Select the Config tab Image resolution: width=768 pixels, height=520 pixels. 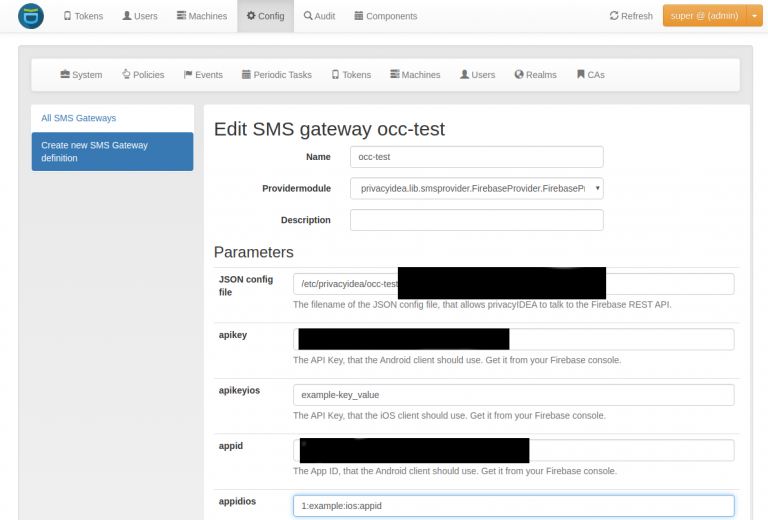[265, 16]
